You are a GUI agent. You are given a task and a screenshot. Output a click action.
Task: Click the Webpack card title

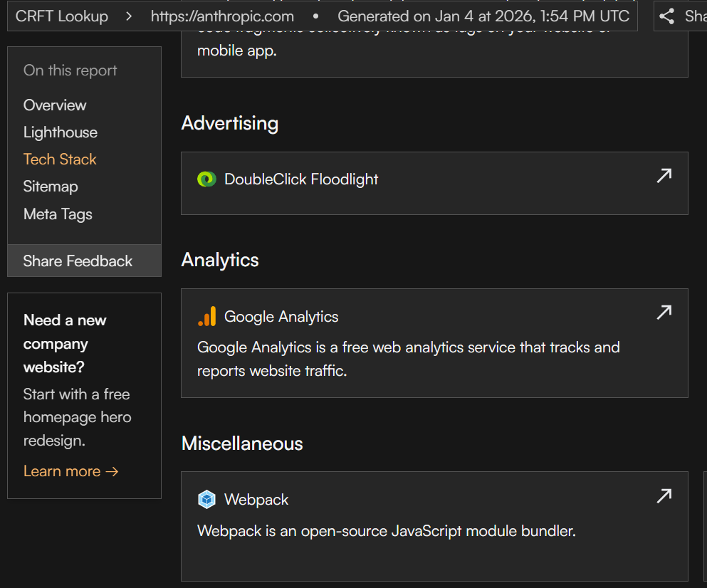pos(256,500)
